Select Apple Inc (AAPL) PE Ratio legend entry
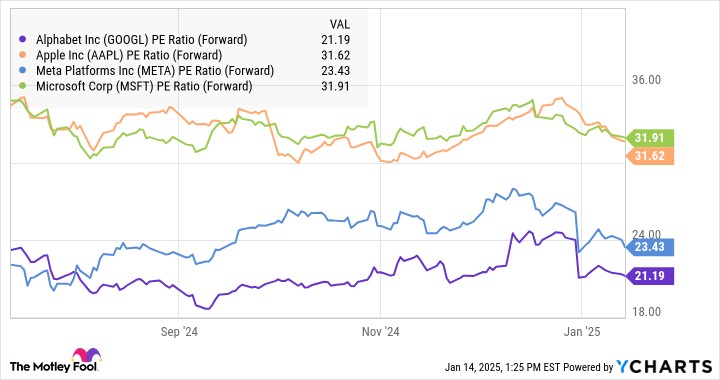 pos(129,56)
